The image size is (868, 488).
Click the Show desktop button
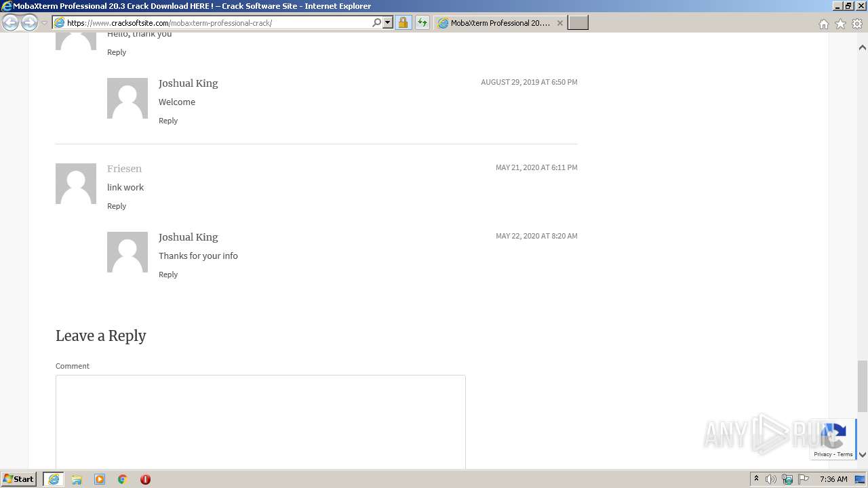coord(861,479)
